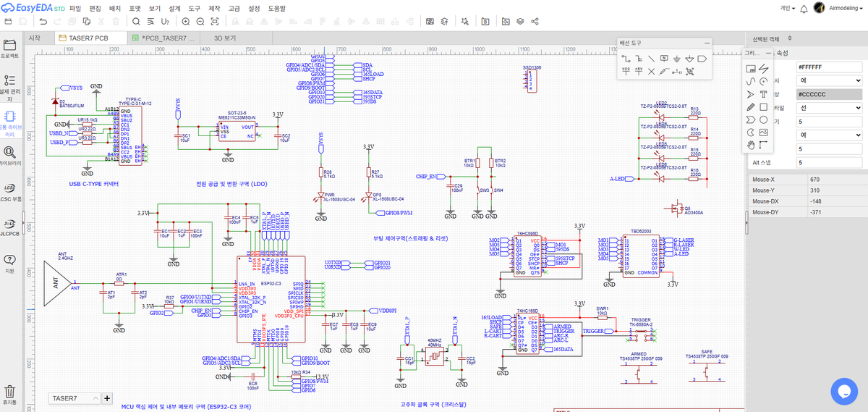Select the VCC net flag tool
This screenshot has width=868, height=412.
(x=626, y=71)
